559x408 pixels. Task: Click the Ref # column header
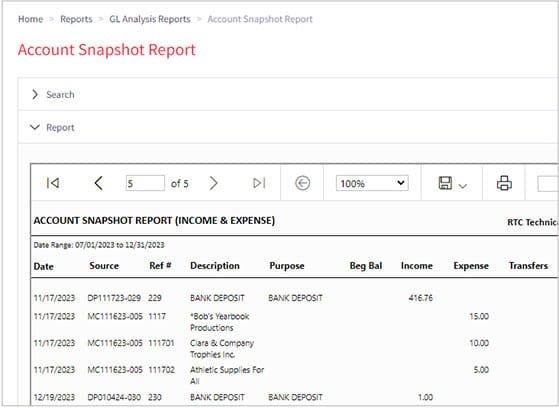coord(160,266)
